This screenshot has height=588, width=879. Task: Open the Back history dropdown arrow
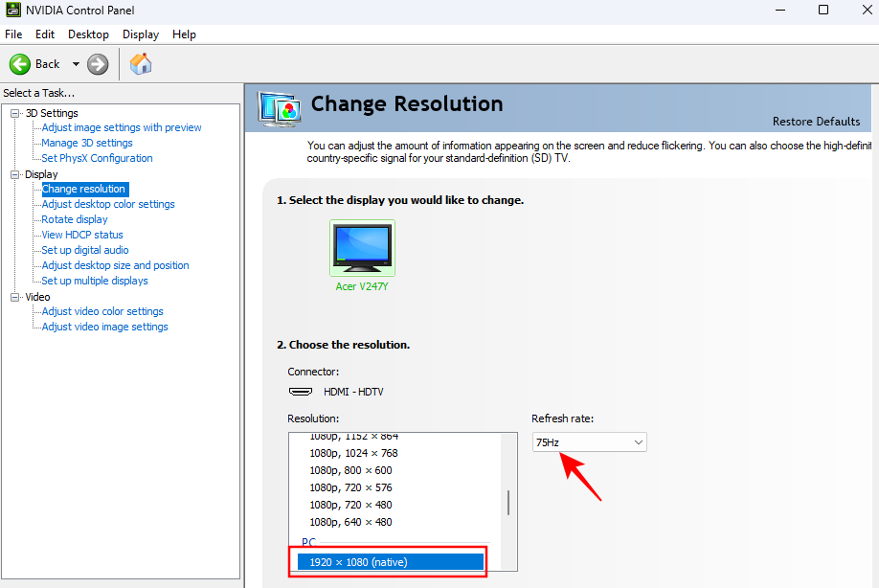tap(76, 64)
